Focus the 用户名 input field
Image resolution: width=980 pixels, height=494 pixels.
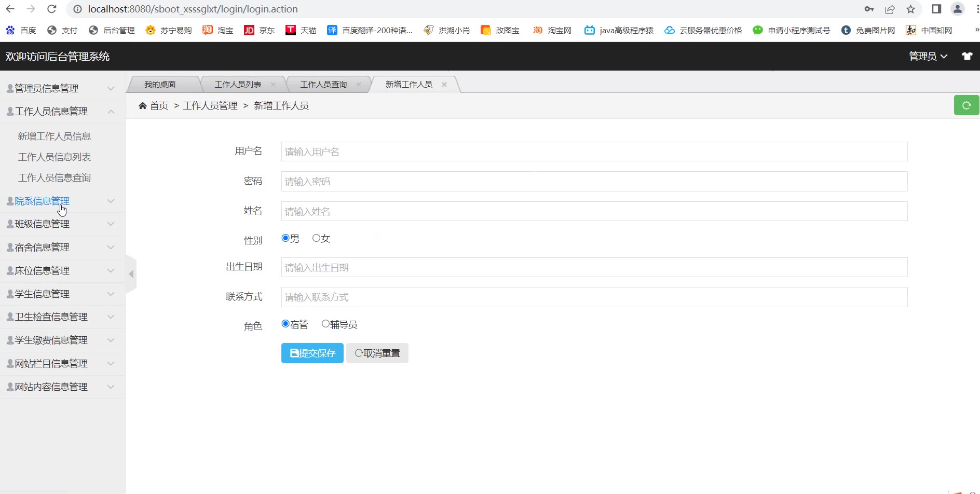(x=594, y=152)
